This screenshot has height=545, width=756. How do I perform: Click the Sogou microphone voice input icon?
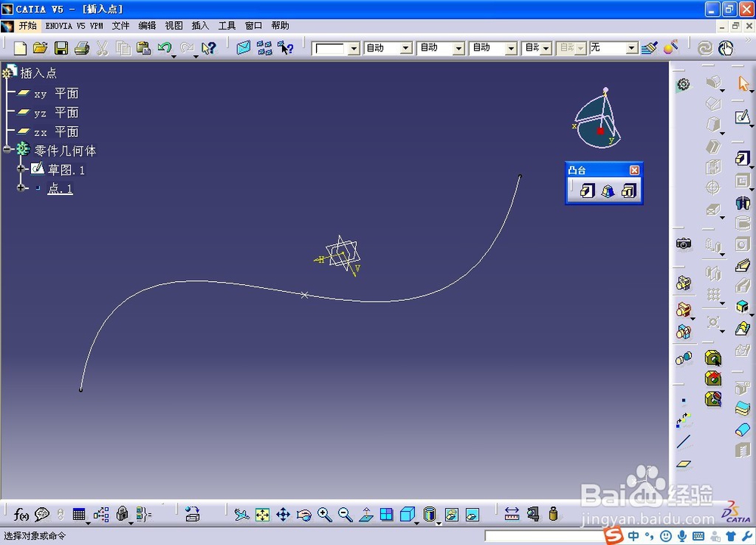point(682,536)
